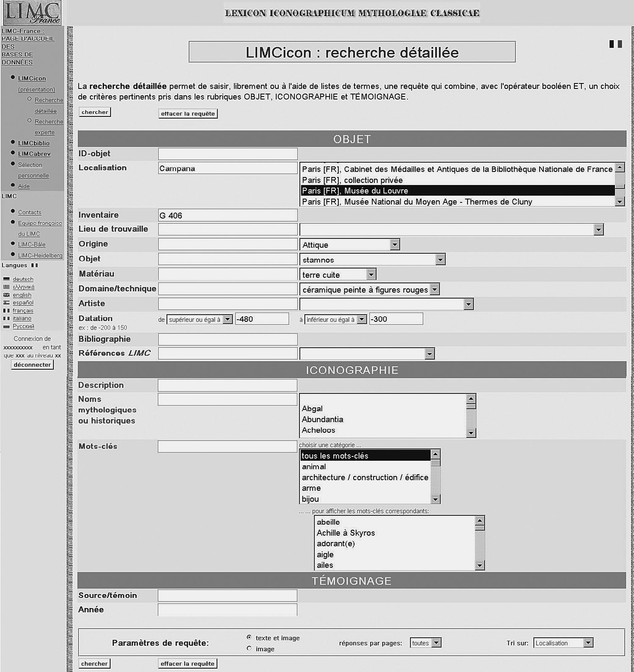Click the Mots-clés input field
The width and height of the screenshot is (634, 672).
click(227, 446)
